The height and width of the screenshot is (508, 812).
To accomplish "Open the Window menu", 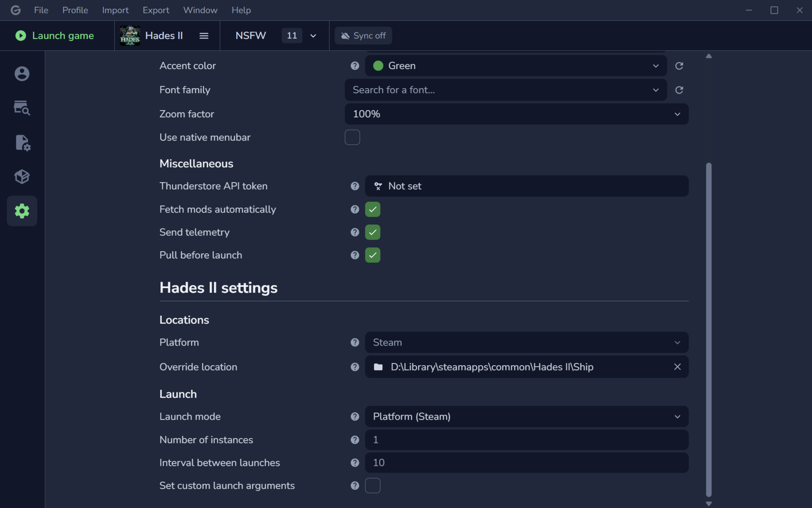I will (200, 10).
